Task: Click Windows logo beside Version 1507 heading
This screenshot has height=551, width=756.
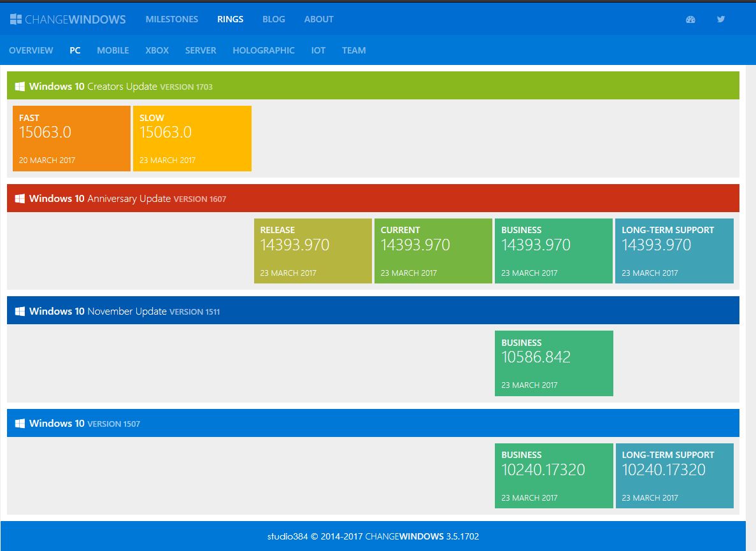Action: coord(20,424)
